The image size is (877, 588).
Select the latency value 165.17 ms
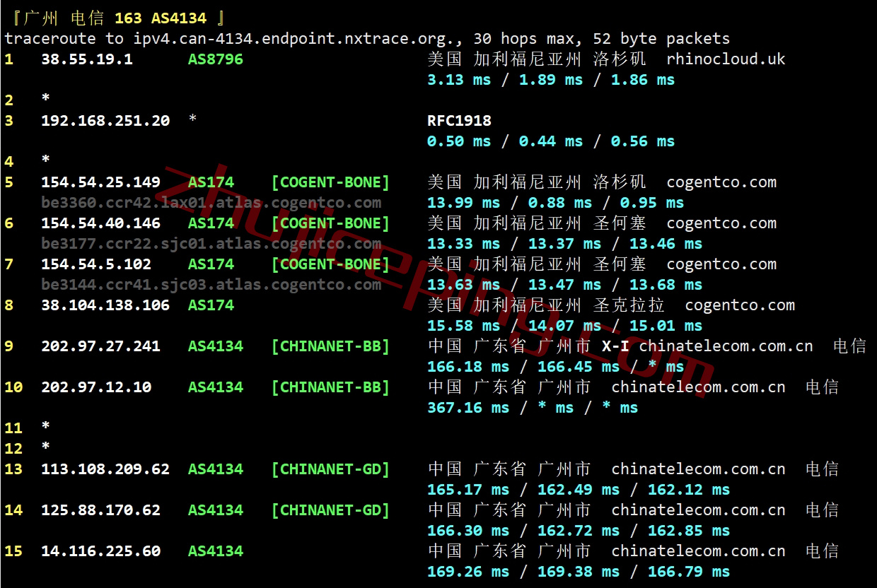[468, 490]
